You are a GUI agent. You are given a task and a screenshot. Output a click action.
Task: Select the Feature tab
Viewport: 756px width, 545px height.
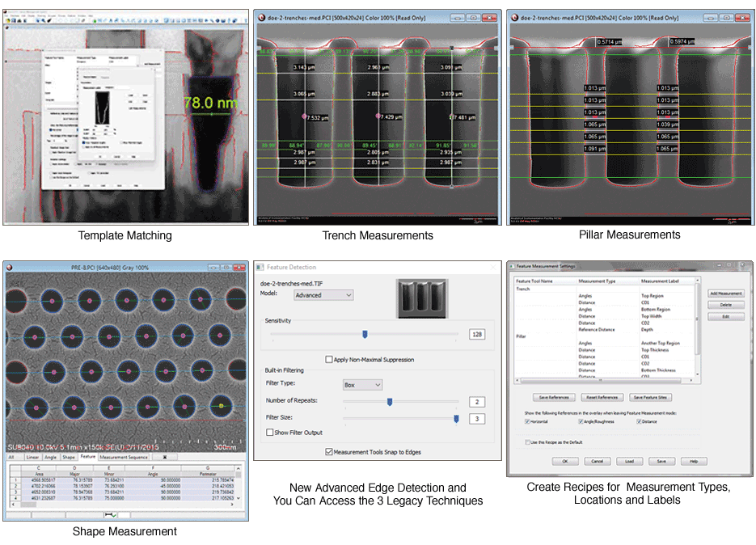tap(88, 456)
